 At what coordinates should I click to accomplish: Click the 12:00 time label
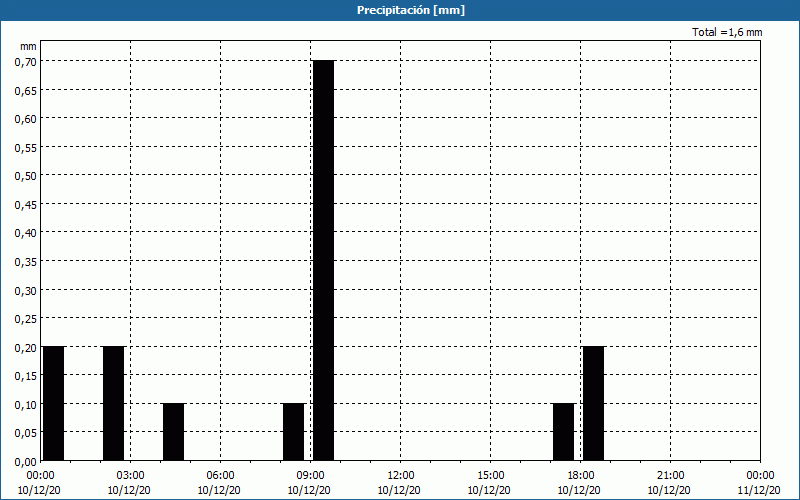(401, 476)
